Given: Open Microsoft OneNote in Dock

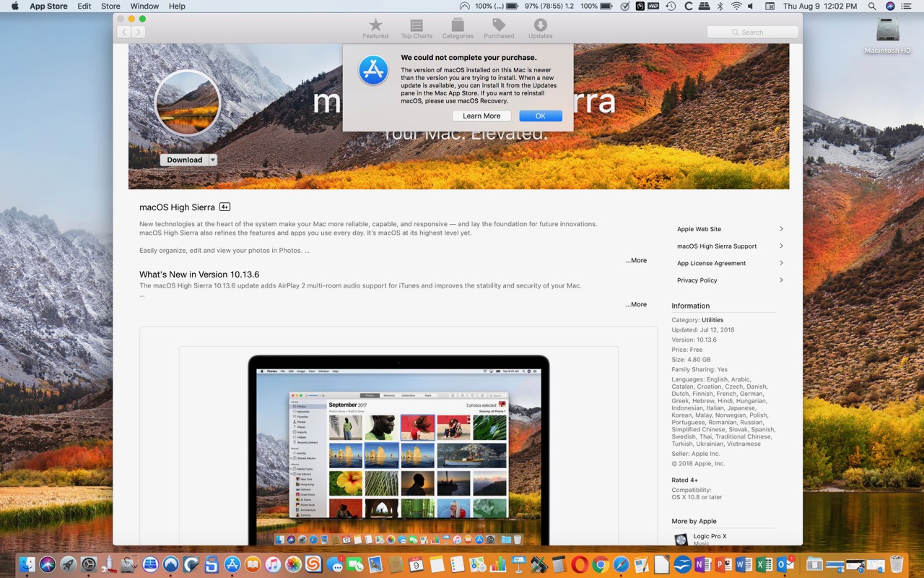Looking at the screenshot, I should pyautogui.click(x=703, y=564).
